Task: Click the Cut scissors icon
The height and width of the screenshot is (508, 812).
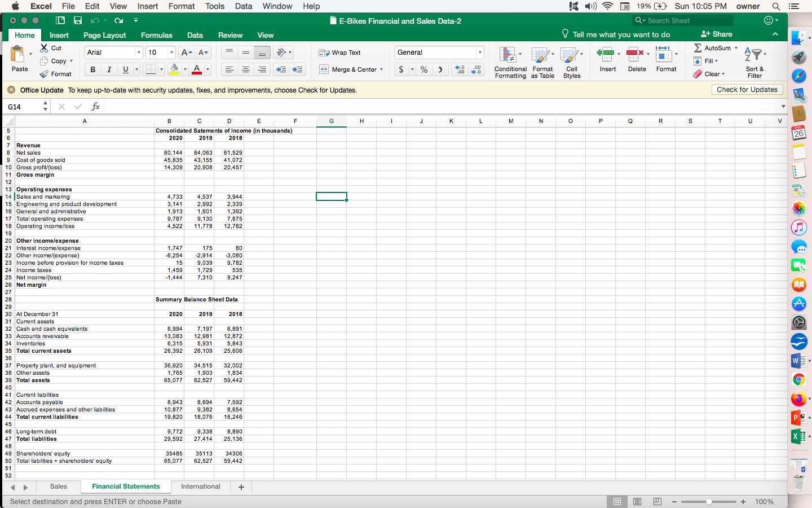Action: coord(45,48)
